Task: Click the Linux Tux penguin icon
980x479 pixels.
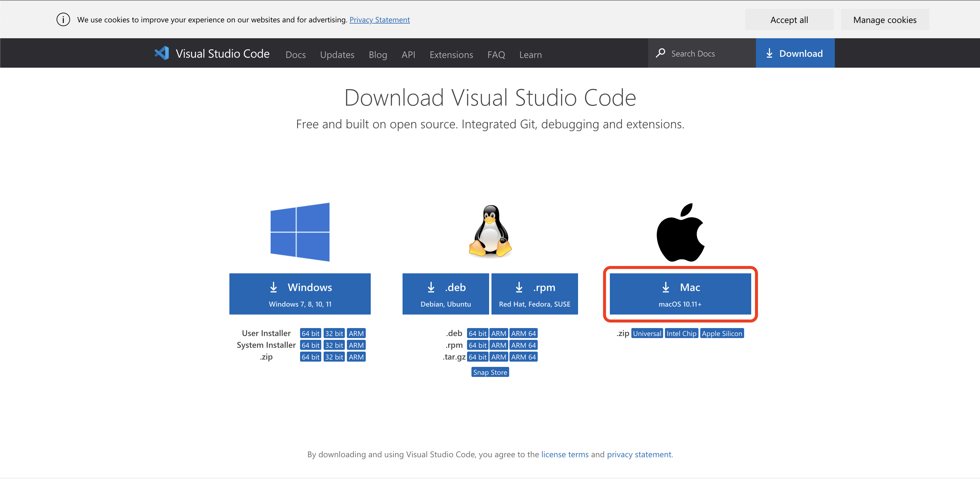Action: click(490, 232)
